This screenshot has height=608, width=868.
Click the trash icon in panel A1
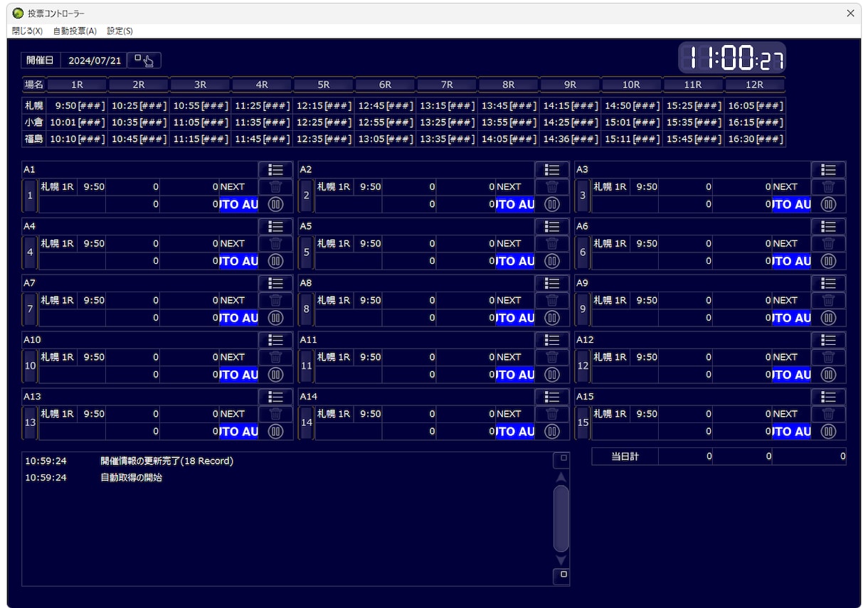point(275,187)
